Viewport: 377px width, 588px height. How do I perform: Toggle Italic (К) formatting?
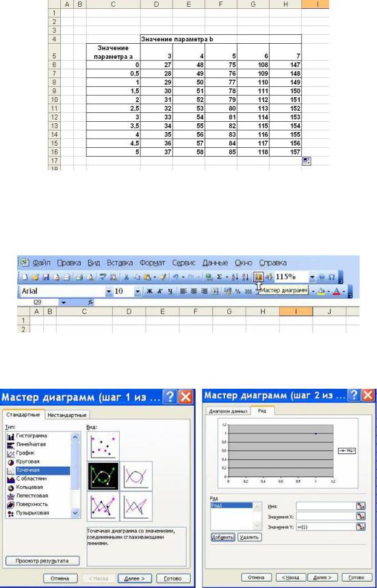coord(160,292)
